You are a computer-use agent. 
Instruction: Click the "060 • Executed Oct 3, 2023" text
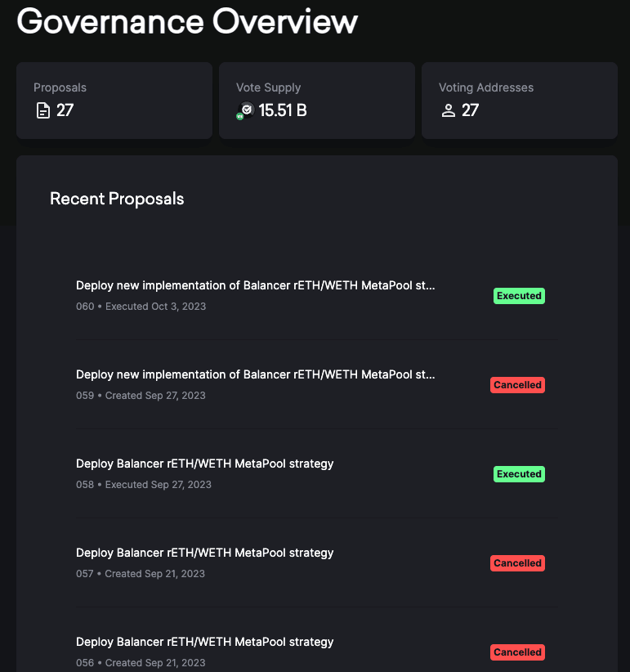141,307
